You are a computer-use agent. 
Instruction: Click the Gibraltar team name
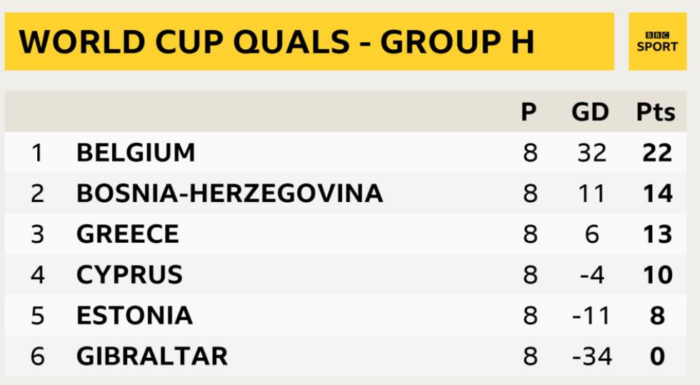[x=152, y=356]
